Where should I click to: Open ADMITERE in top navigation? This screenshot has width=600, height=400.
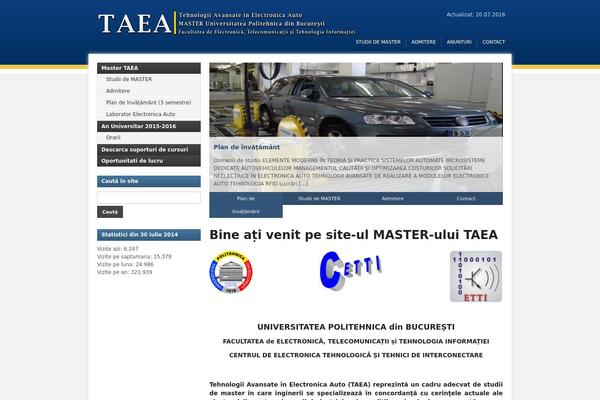423,42
